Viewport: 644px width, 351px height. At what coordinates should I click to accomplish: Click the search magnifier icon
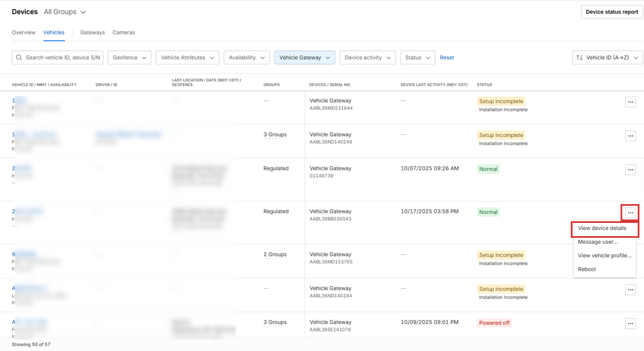19,58
